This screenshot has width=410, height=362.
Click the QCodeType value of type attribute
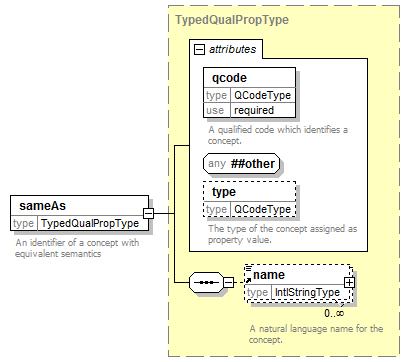[262, 209]
